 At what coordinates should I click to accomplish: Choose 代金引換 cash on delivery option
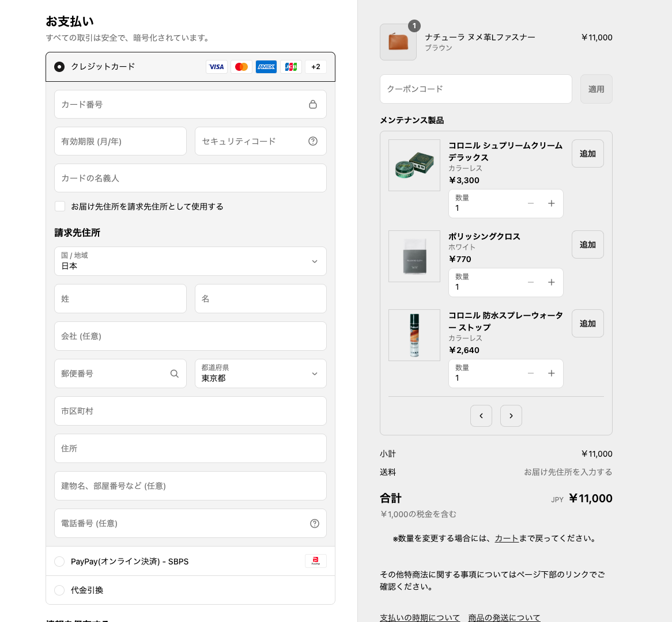pyautogui.click(x=59, y=590)
